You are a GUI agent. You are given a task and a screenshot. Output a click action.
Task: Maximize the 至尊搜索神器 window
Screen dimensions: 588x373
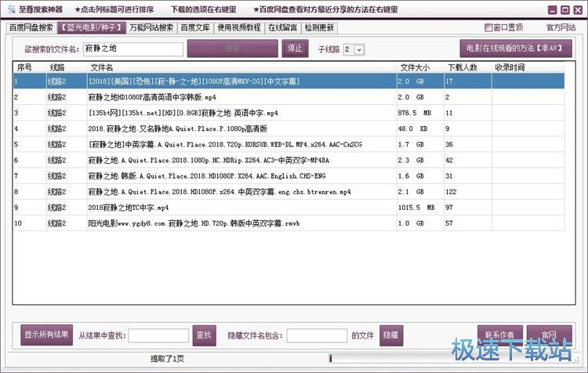(565, 10)
